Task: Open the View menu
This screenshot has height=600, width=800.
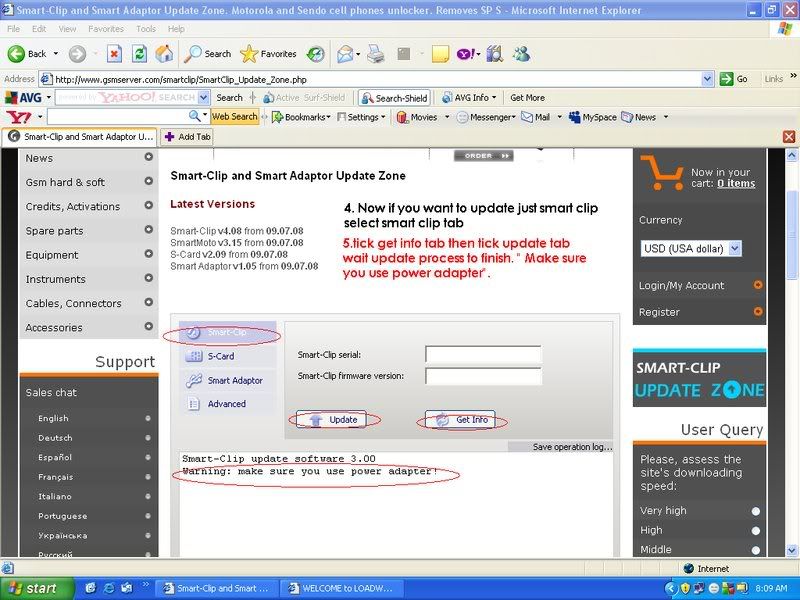Action: (x=67, y=29)
